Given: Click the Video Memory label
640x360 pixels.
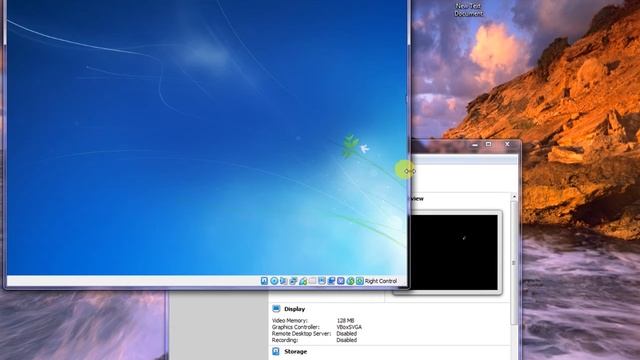Looking at the screenshot, I should (x=290, y=321).
